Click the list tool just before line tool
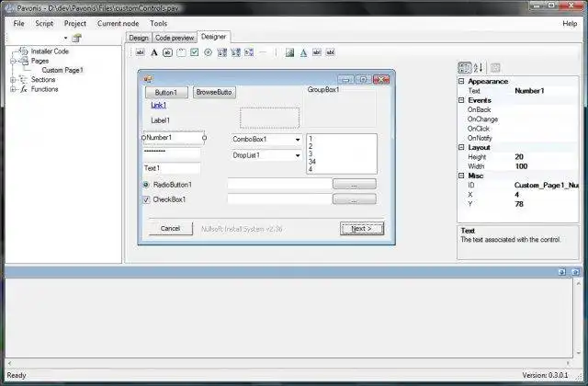 point(249,52)
